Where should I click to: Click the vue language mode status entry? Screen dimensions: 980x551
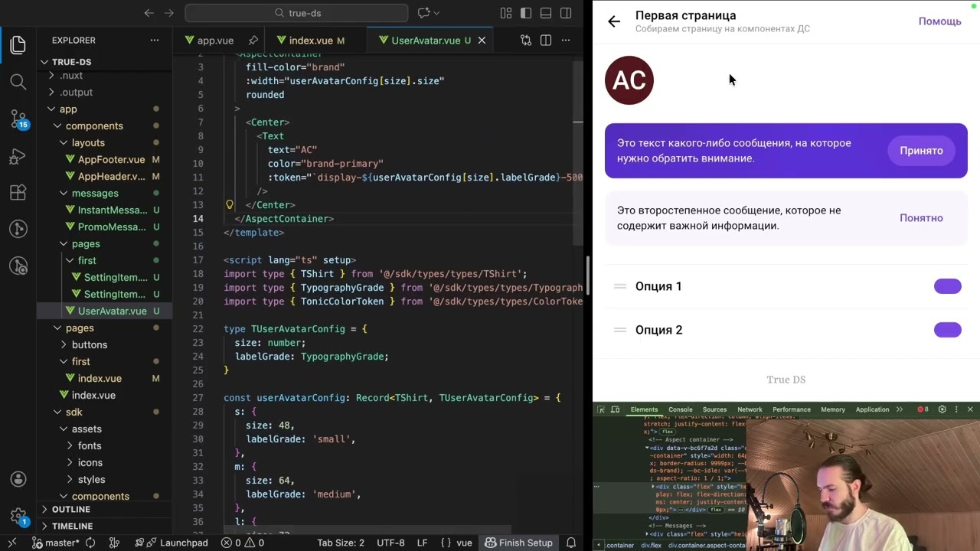click(x=464, y=543)
